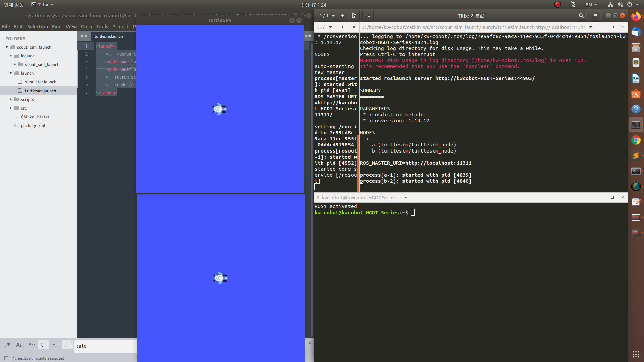Toggle regular expression search option
Image resolution: width=644 pixels, height=362 pixels.
point(8,345)
